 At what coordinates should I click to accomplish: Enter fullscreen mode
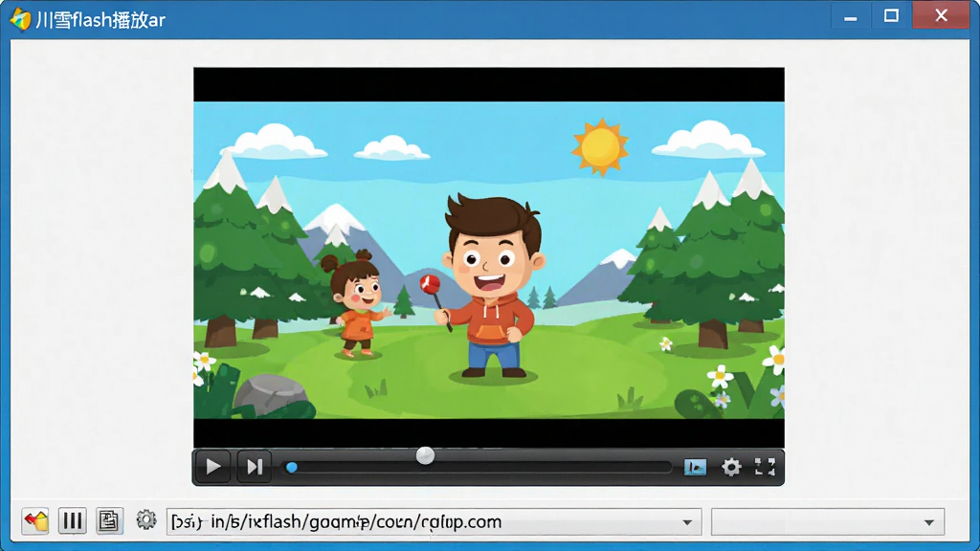[x=765, y=467]
